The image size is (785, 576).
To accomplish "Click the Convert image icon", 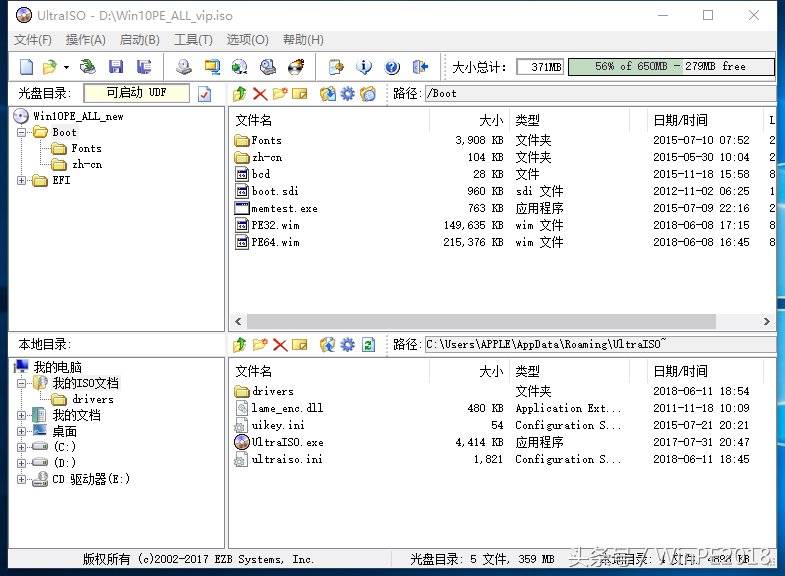I will [240, 67].
